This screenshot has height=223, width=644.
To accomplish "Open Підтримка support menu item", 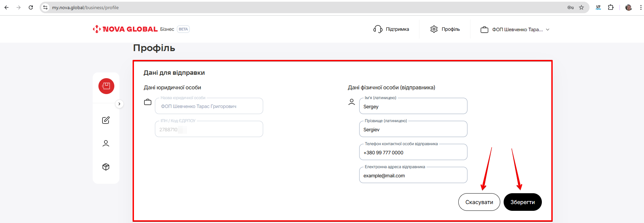I will click(x=391, y=29).
